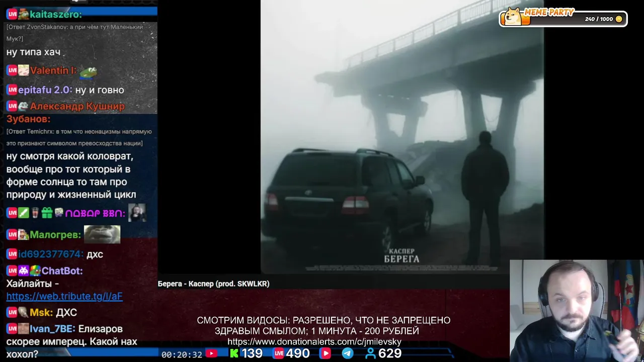Click the username ChatBot

coord(62,270)
